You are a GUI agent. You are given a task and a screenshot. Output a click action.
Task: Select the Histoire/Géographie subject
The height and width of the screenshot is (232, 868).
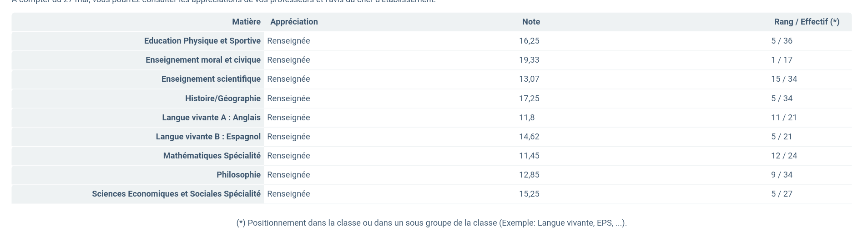point(223,99)
